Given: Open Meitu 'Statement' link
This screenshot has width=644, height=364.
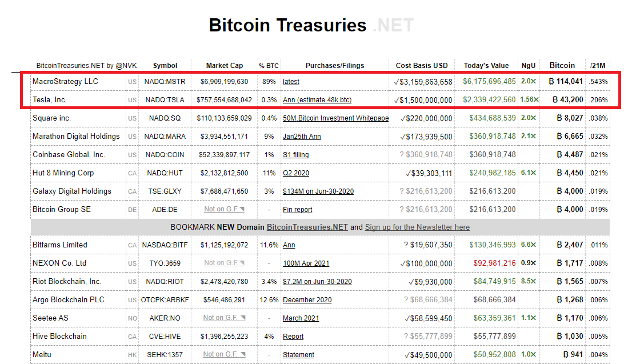Looking at the screenshot, I should pyautogui.click(x=299, y=354).
